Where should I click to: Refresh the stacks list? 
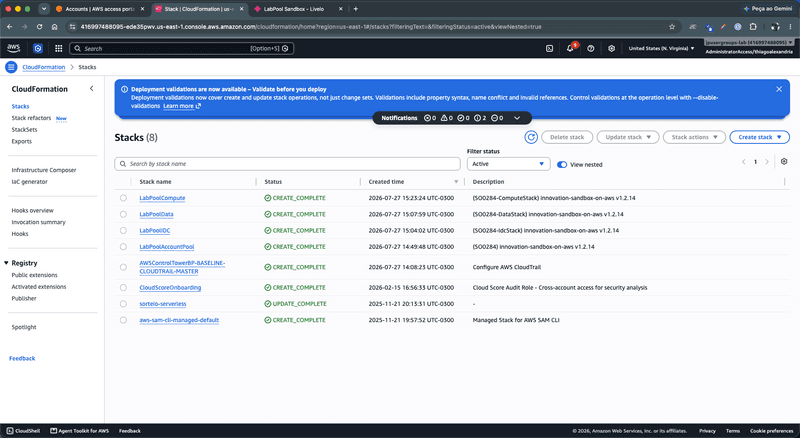pyautogui.click(x=531, y=137)
